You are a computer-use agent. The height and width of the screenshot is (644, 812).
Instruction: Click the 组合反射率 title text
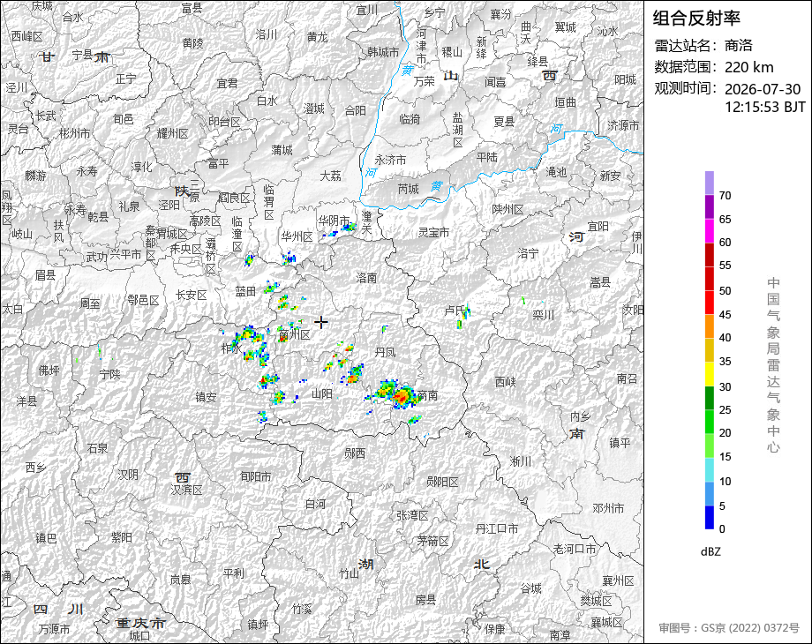point(696,19)
